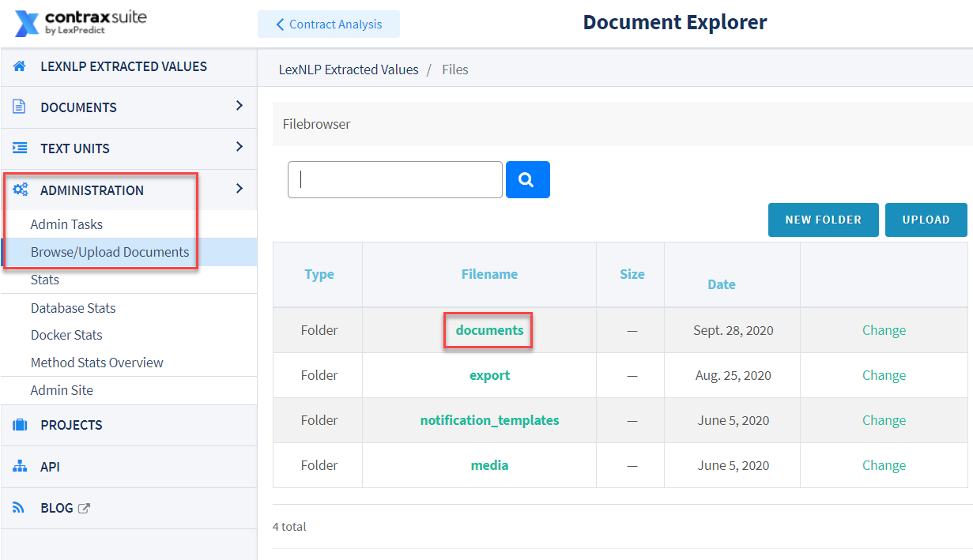This screenshot has width=973, height=560.
Task: Open Admin Site submenu item
Action: point(62,390)
